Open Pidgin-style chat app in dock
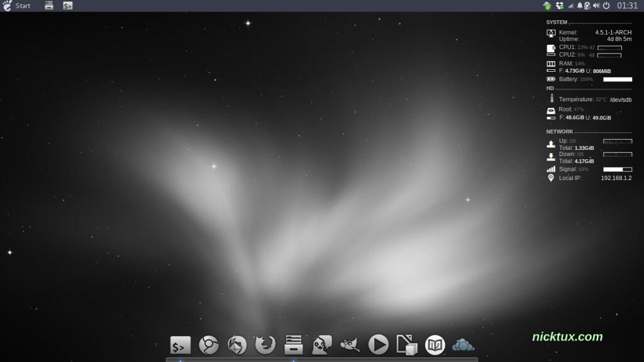 322,345
